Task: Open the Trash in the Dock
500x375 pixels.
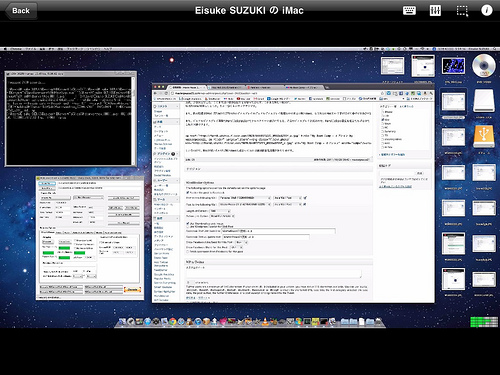Action: [379, 321]
